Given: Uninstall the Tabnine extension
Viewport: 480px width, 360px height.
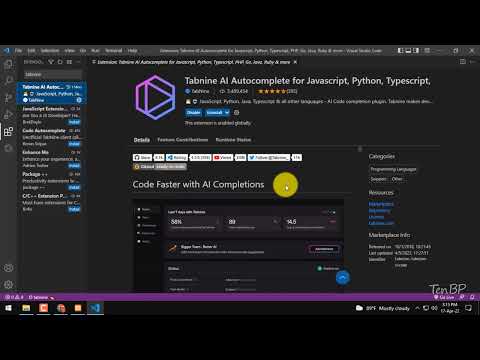Looking at the screenshot, I should pyautogui.click(x=214, y=113).
